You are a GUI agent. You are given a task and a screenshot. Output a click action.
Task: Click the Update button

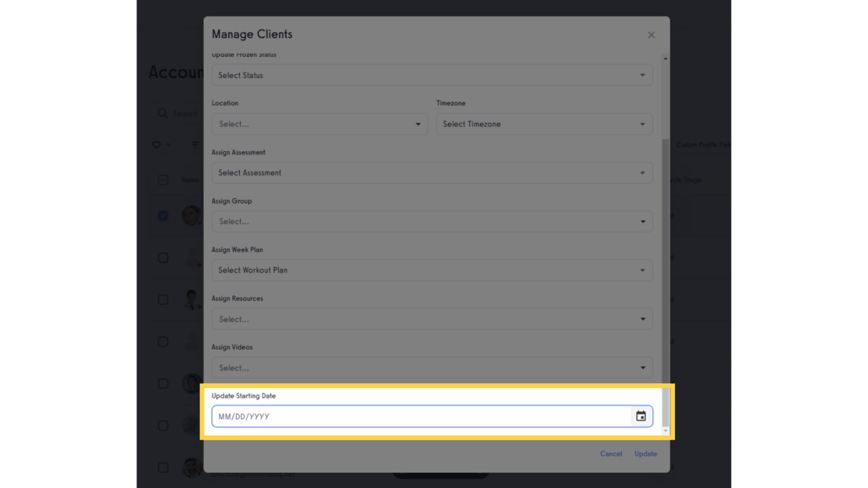pos(646,454)
